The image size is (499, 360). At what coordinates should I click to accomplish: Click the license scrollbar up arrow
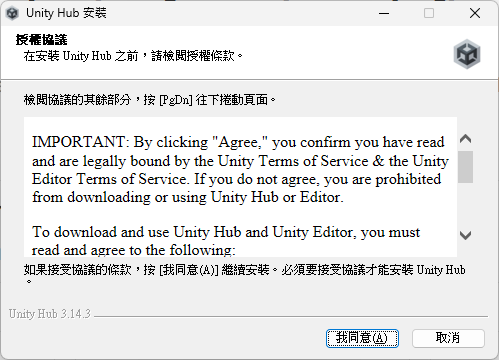point(465,139)
